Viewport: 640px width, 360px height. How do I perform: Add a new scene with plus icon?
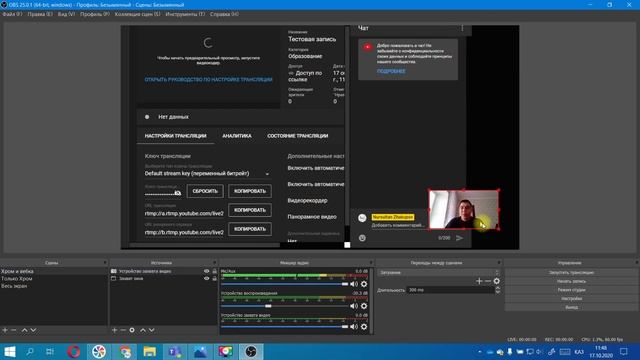(5, 330)
